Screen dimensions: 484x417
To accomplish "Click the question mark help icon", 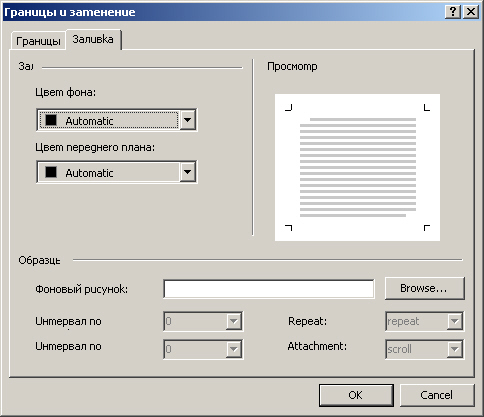I will (453, 12).
